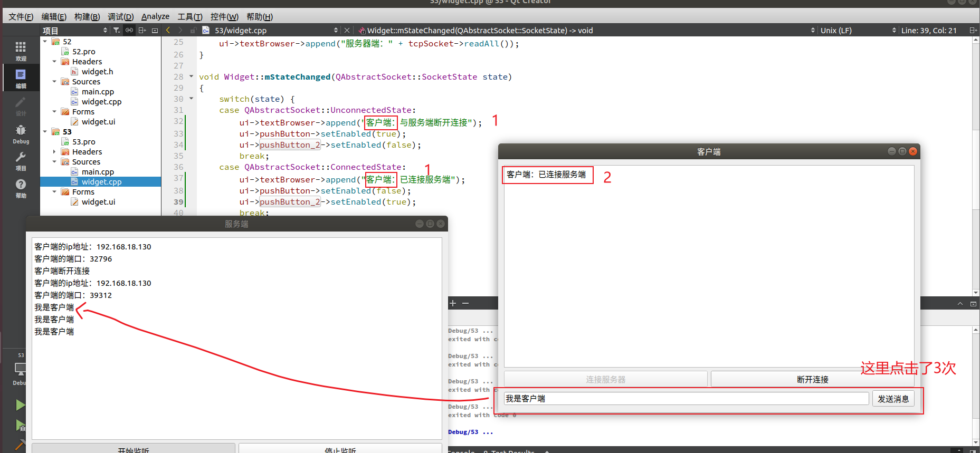980x453 pixels.
Task: Collapse the Headers folder under project 52
Action: click(x=54, y=62)
